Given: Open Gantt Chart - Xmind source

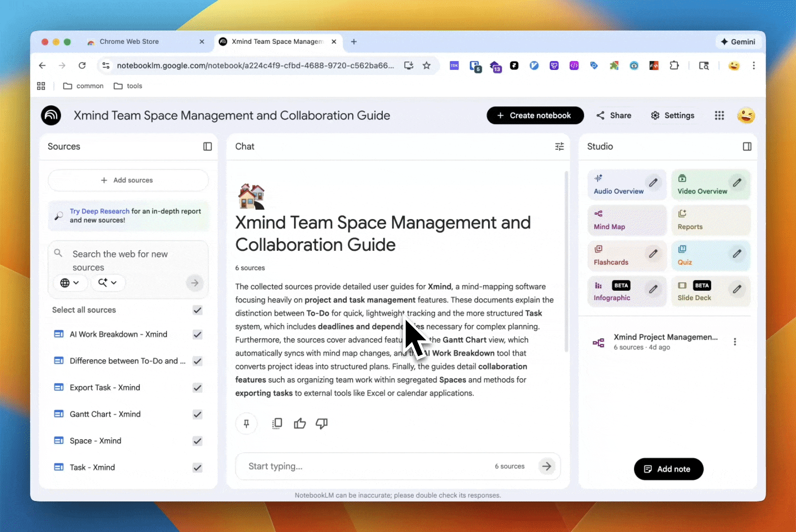Looking at the screenshot, I should (105, 414).
